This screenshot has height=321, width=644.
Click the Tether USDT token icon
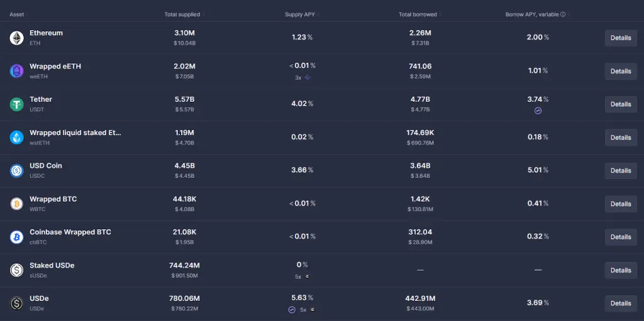click(x=16, y=104)
